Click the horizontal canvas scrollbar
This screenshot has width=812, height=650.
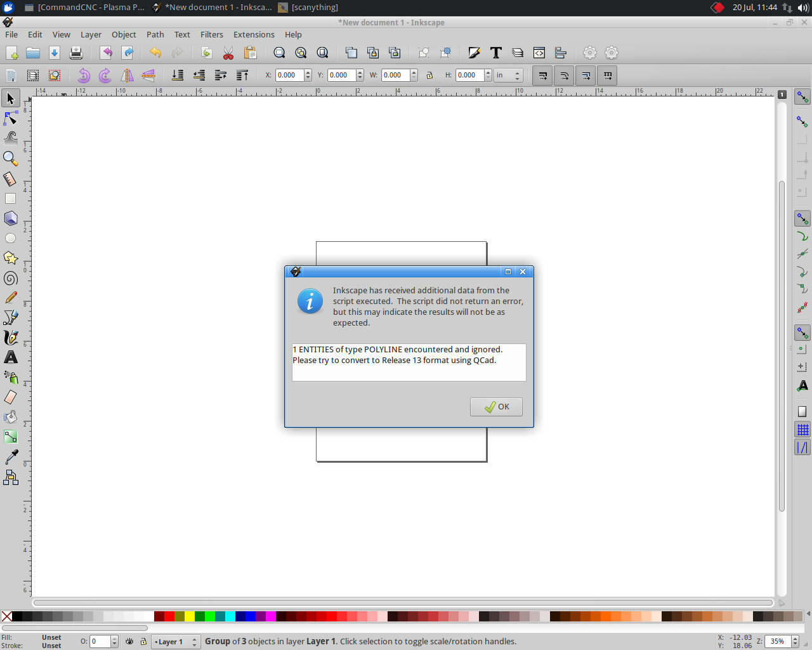403,602
